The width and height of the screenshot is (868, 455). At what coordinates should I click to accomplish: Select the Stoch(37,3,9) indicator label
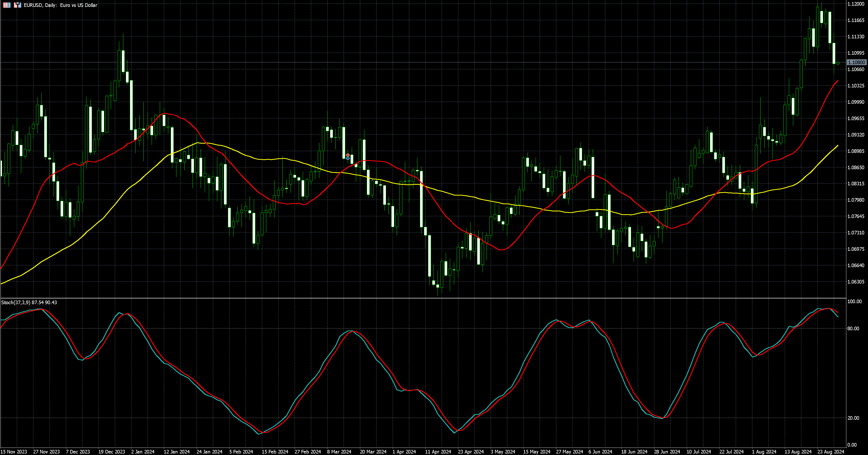[16, 303]
